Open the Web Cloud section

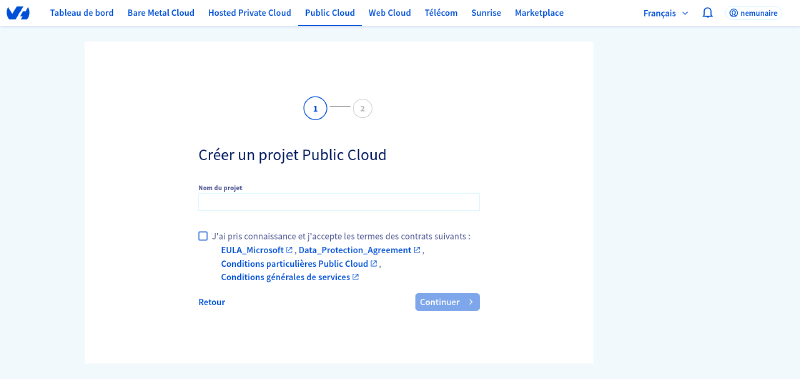390,13
